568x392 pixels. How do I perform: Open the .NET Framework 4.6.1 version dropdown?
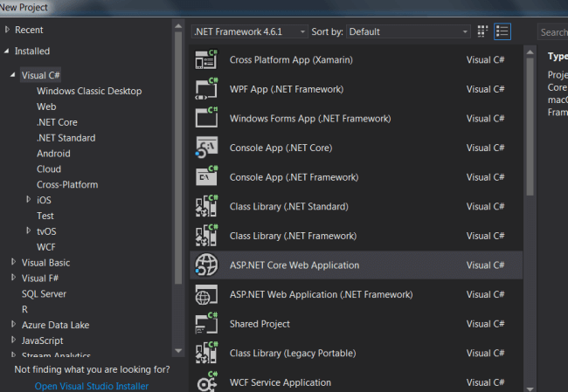pyautogui.click(x=249, y=31)
